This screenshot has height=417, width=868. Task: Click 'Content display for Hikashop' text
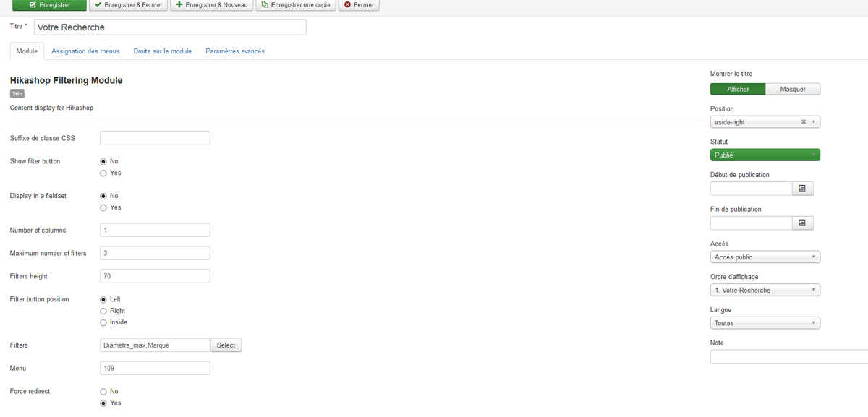coord(51,108)
